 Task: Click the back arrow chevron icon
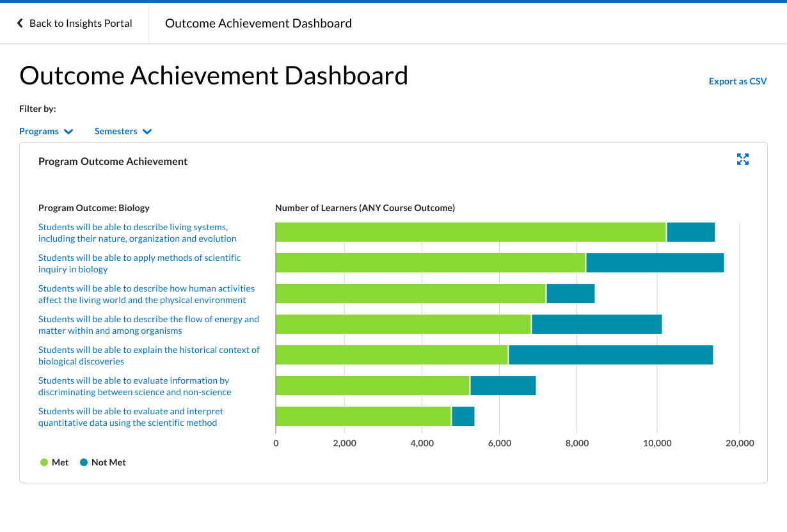20,23
